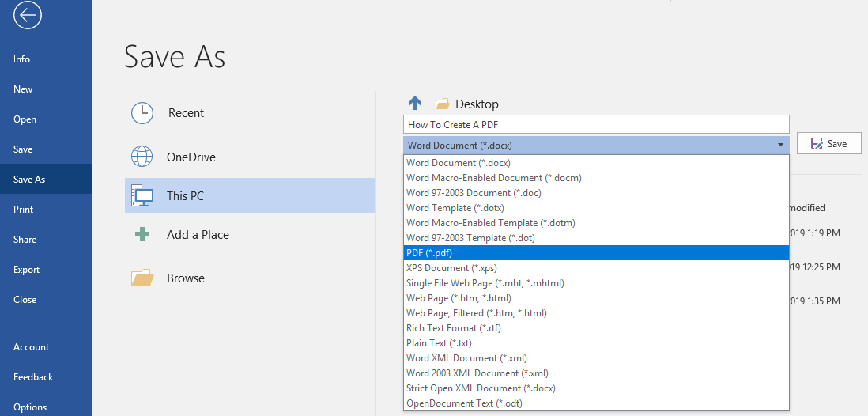Click the Add a Place plus icon
Screen dimensions: 868x416
pos(142,234)
